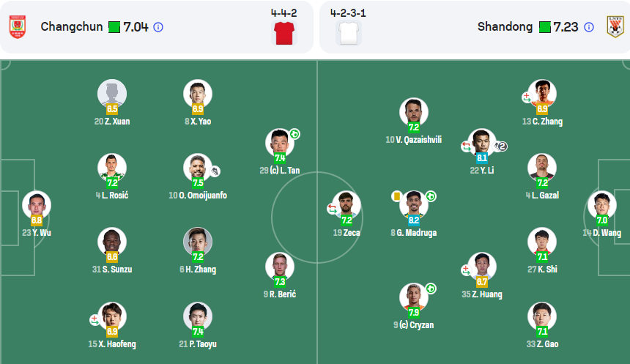Open R. Berić's player photo
This screenshot has height=364, width=630.
click(x=279, y=265)
